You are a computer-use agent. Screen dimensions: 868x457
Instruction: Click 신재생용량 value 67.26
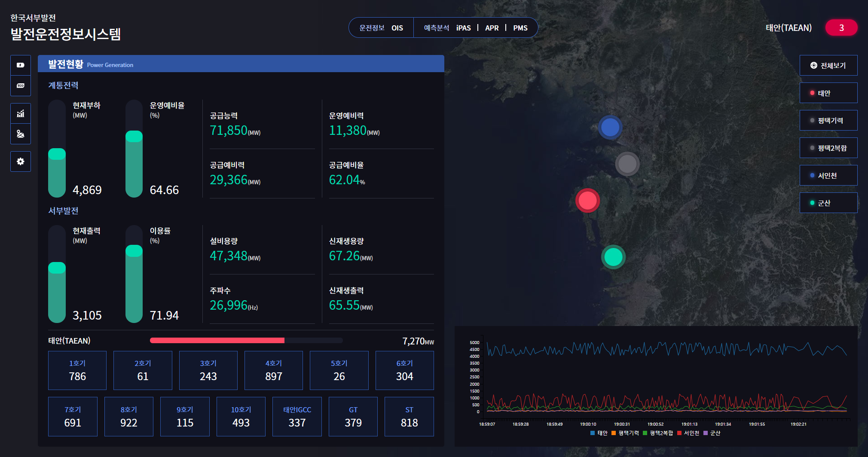click(344, 256)
